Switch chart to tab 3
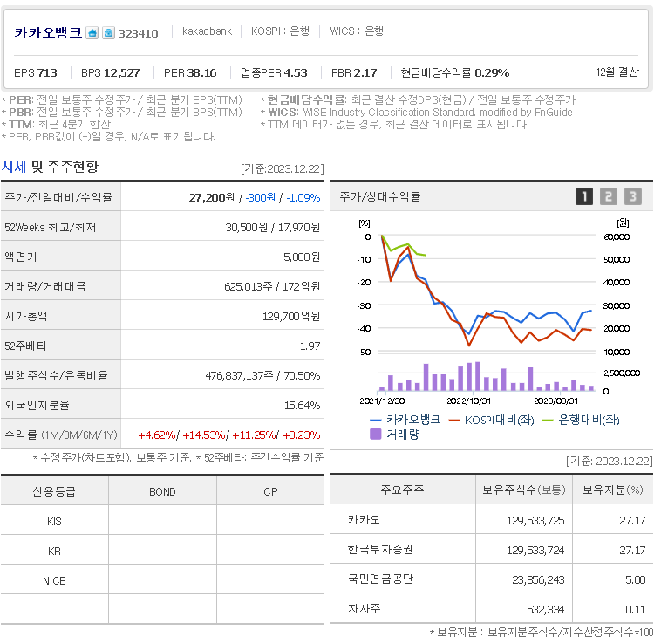 coord(633,196)
